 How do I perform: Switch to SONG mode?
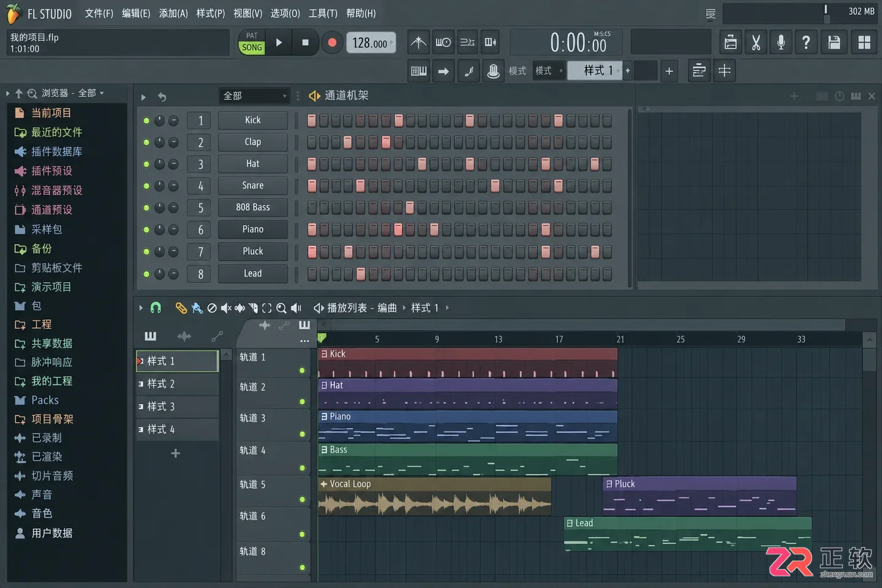pos(252,48)
